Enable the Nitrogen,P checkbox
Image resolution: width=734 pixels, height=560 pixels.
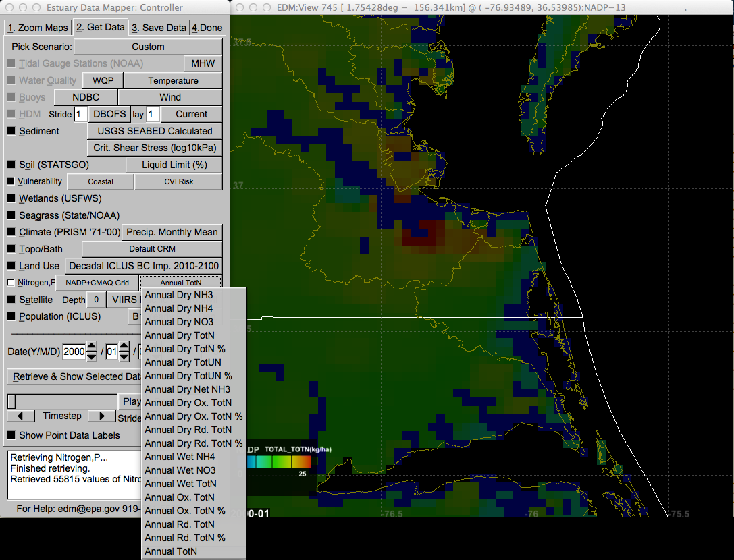click(9, 283)
